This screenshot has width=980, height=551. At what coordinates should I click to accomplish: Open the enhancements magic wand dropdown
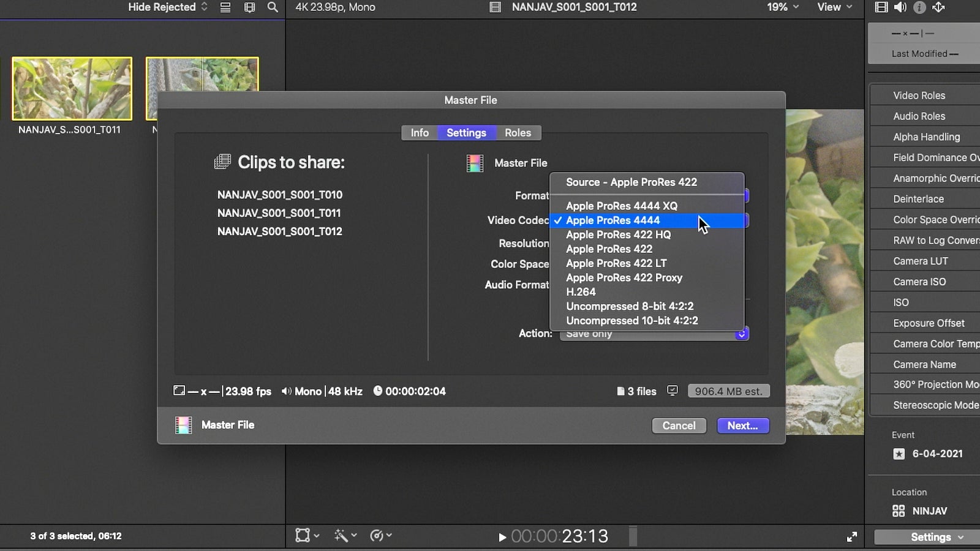(345, 536)
